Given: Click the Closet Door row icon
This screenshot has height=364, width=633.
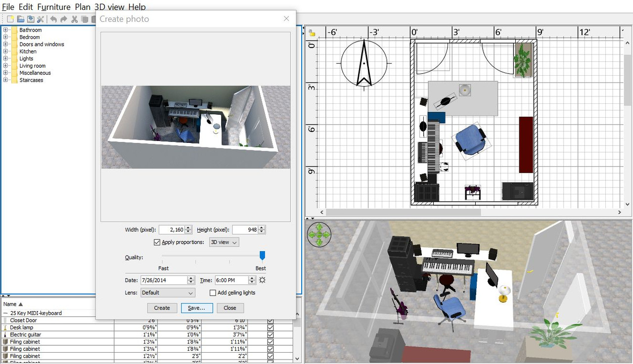Looking at the screenshot, I should [x=5, y=320].
